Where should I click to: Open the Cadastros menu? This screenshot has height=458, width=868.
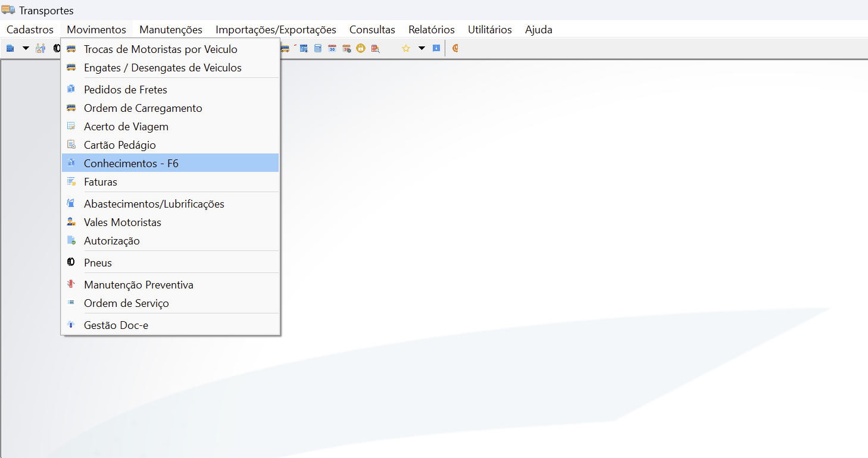[x=30, y=29]
